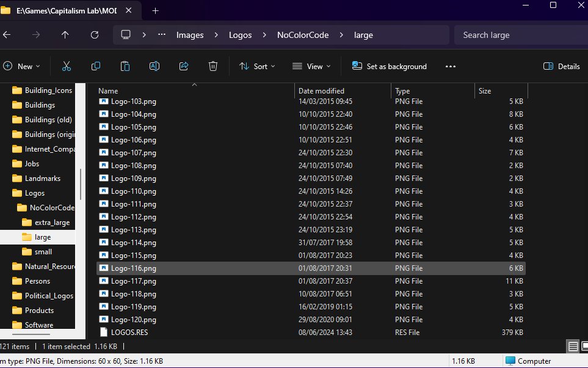Expand the chevron after Images breadcrumb
The width and height of the screenshot is (588, 368).
tap(216, 35)
